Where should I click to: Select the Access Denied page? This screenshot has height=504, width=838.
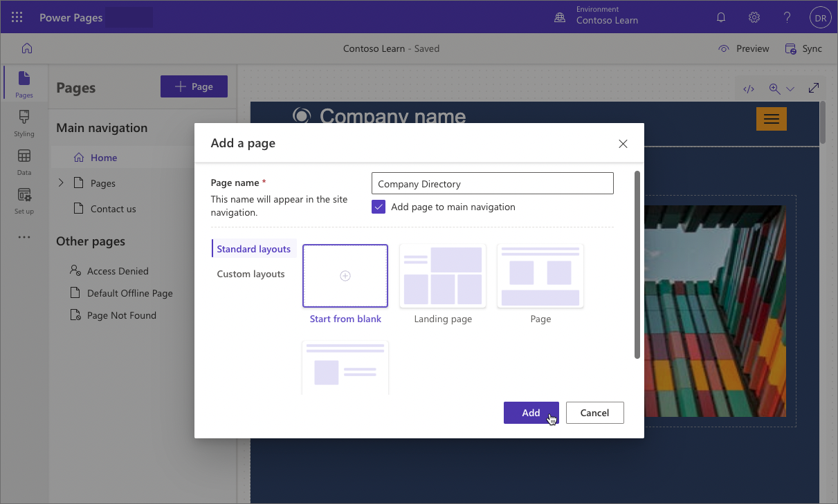click(118, 271)
